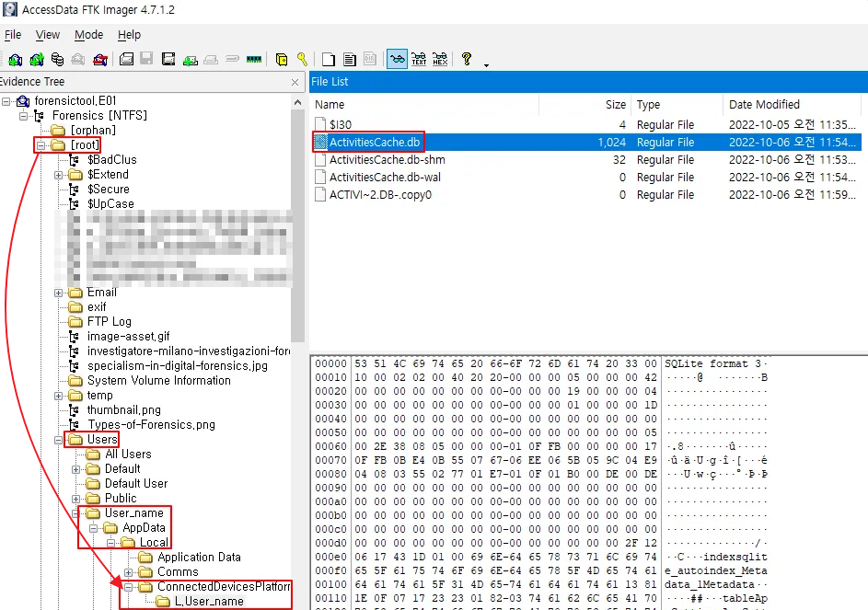This screenshot has width=868, height=610.
Task: Click the Export Files blank page icon
Action: [329, 59]
